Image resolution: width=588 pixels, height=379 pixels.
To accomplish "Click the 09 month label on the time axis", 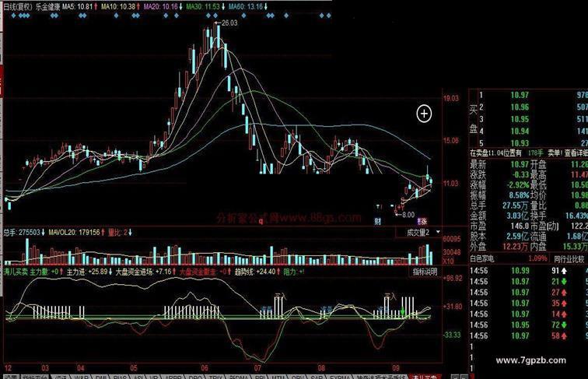I will click(x=396, y=368).
